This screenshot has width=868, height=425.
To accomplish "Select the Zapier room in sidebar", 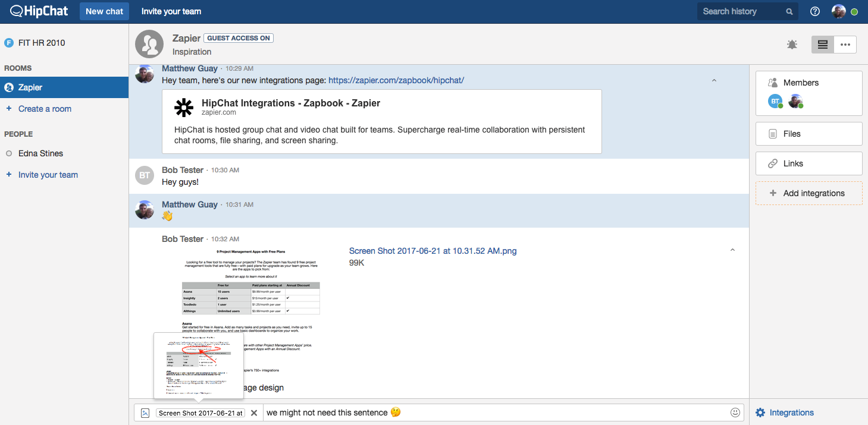I will click(64, 87).
